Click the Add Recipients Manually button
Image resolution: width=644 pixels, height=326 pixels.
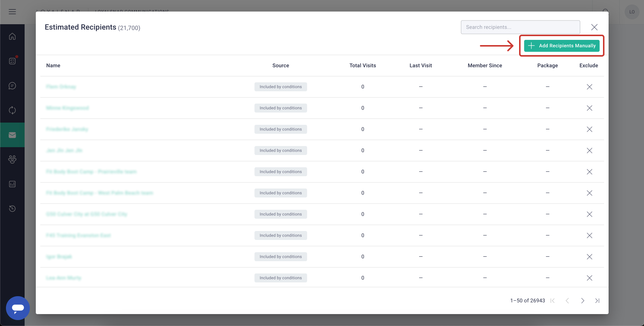[562, 46]
